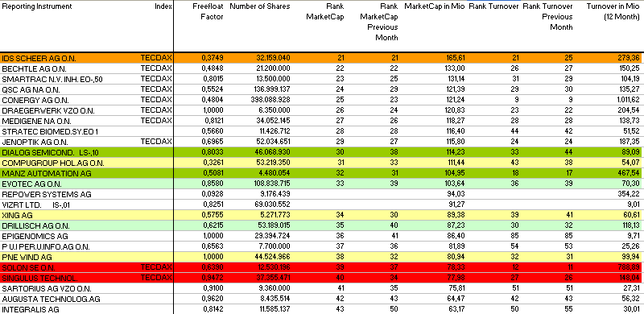Viewport: 644px width, 314px height.
Task: Click the 'Rank Turnover Previous Month' header
Action: pyautogui.click(x=547, y=16)
